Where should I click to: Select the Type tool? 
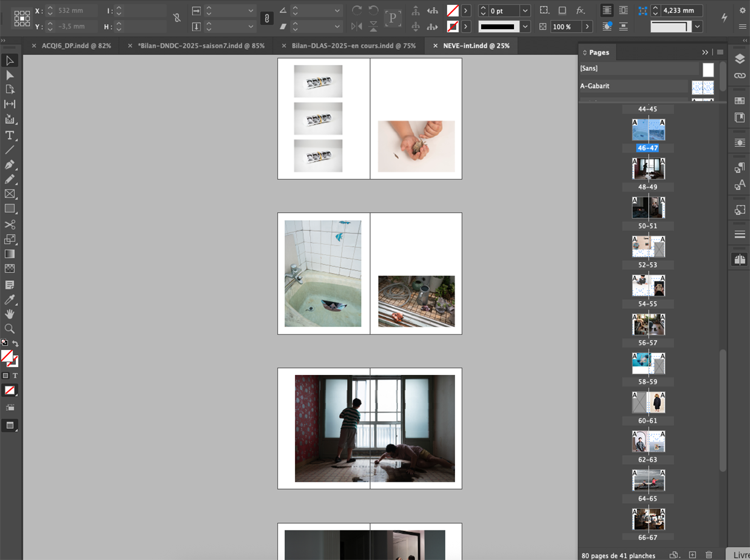(x=10, y=135)
